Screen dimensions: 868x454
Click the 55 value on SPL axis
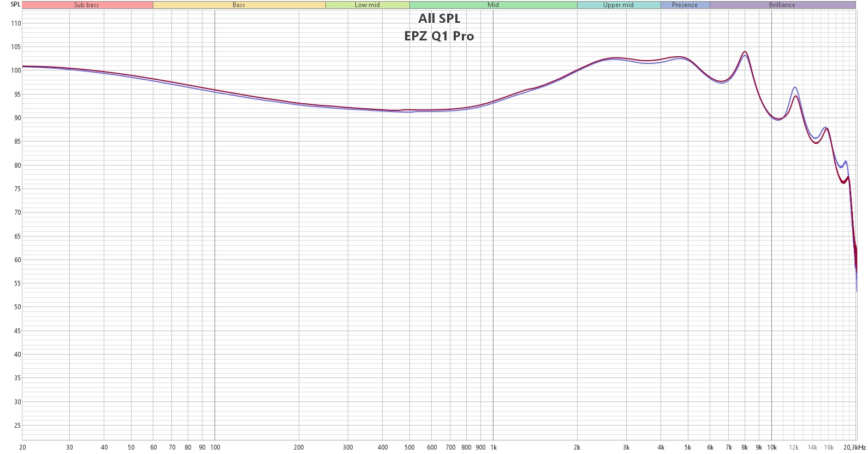click(17, 284)
